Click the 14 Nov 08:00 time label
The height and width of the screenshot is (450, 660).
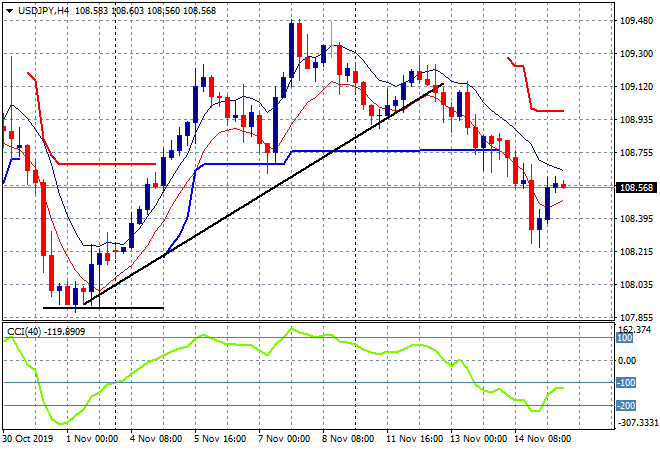tap(543, 439)
